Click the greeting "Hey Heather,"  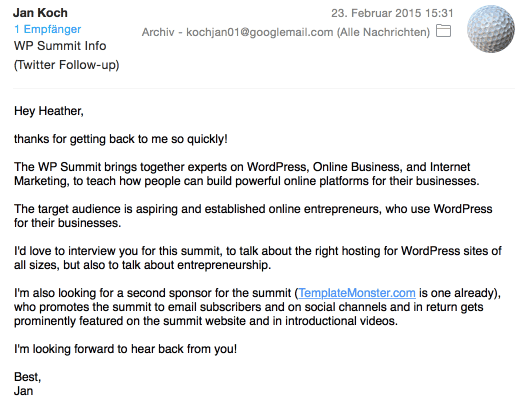tap(49, 111)
